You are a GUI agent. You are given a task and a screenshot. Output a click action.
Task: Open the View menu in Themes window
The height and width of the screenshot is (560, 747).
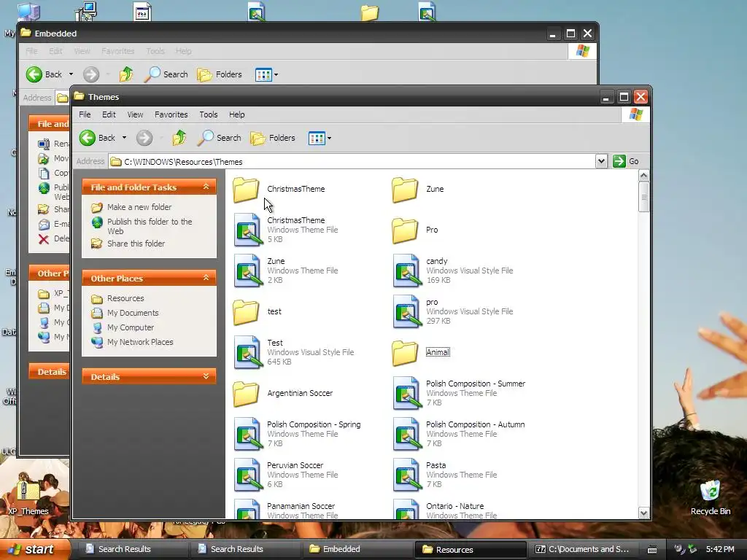coord(135,114)
